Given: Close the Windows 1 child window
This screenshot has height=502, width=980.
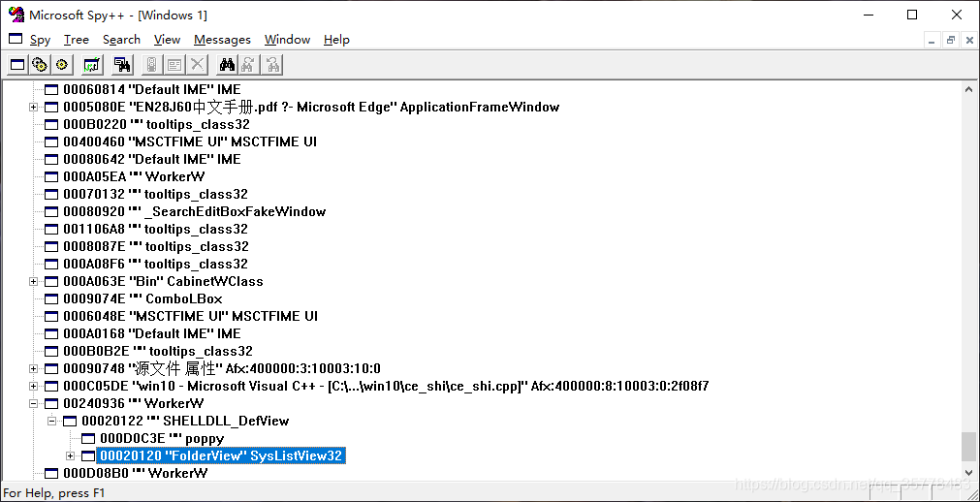Looking at the screenshot, I should pyautogui.click(x=968, y=40).
